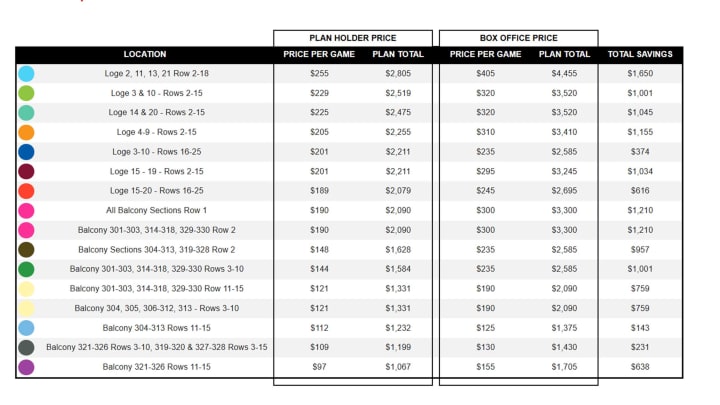This screenshot has height=405, width=720.
Task: Select the $374 total savings value
Action: point(640,152)
